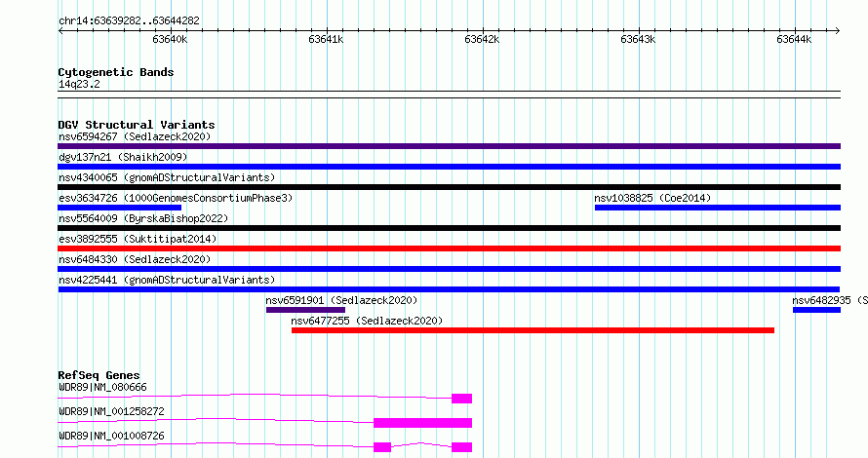Click the short purple nsv6591901 bar
868x458 pixels.
coord(305,310)
